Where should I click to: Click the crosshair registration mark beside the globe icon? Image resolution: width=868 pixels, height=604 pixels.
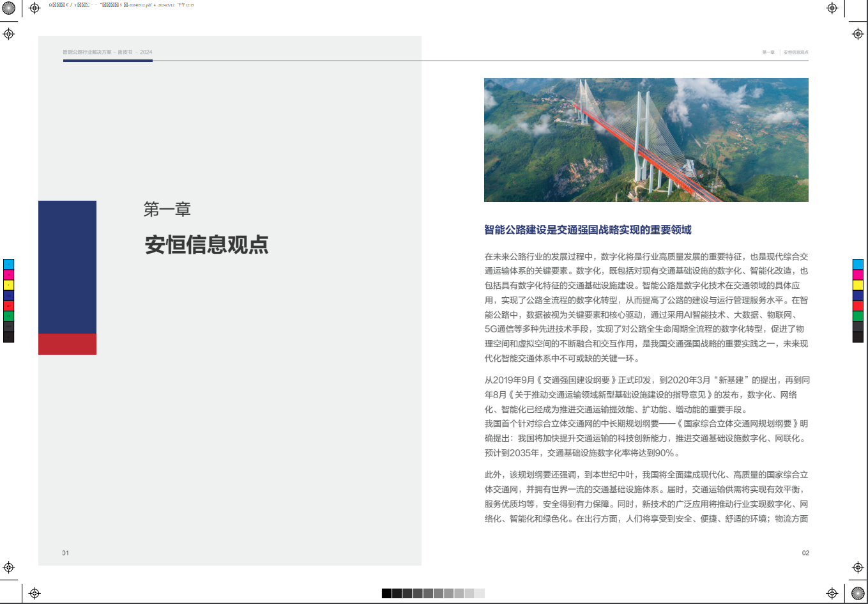click(x=34, y=8)
